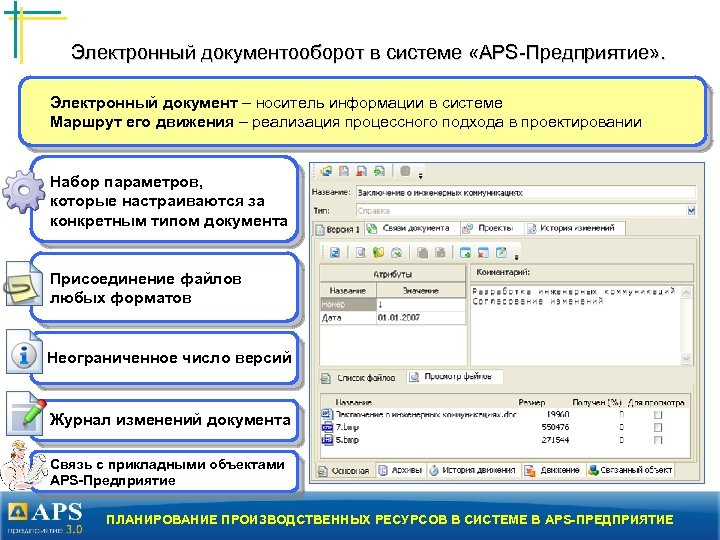Click the file size 271544

pos(555,440)
